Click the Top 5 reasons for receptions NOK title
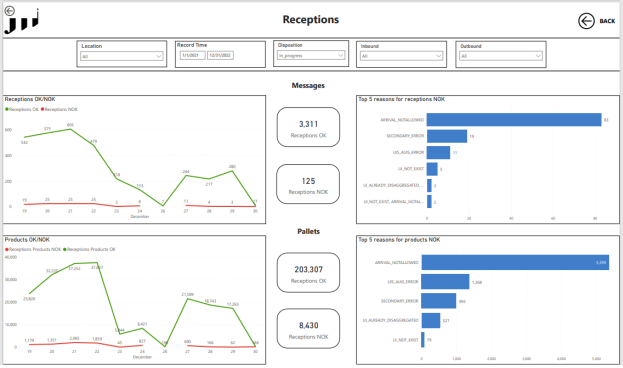Viewport: 623px width, 368px height. coord(401,99)
